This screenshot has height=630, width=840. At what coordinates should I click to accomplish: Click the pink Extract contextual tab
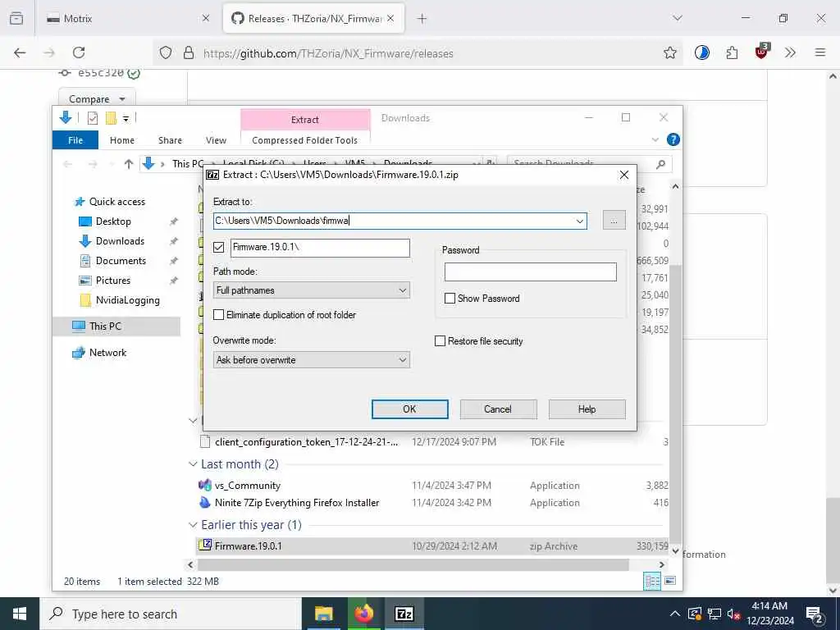305,120
